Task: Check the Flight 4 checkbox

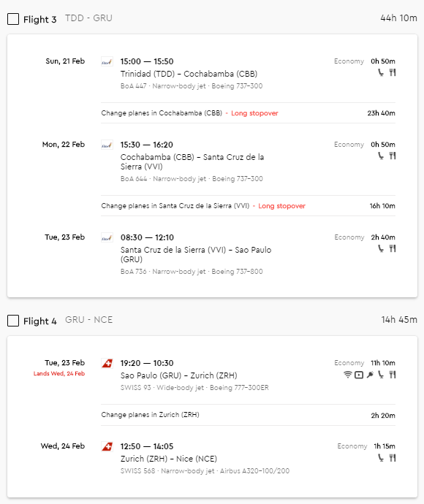Action: (13, 321)
